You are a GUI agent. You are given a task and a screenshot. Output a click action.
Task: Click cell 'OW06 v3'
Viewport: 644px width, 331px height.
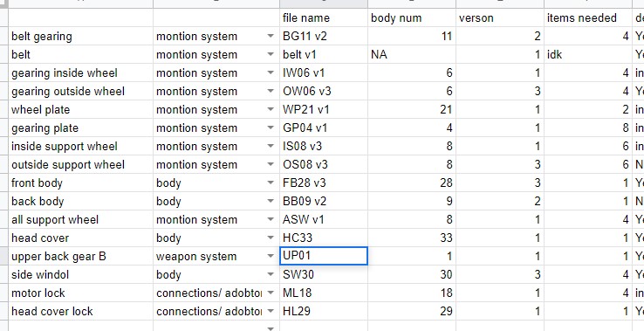(324, 92)
